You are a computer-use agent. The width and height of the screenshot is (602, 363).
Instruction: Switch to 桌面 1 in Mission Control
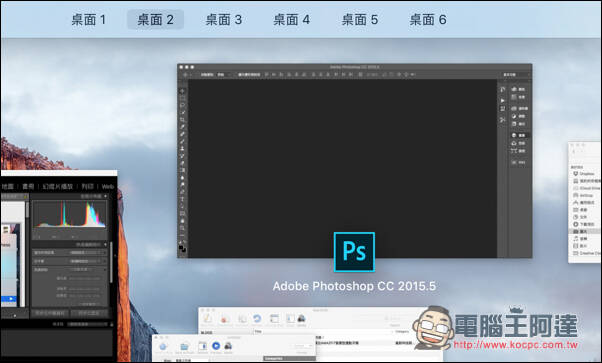click(88, 20)
